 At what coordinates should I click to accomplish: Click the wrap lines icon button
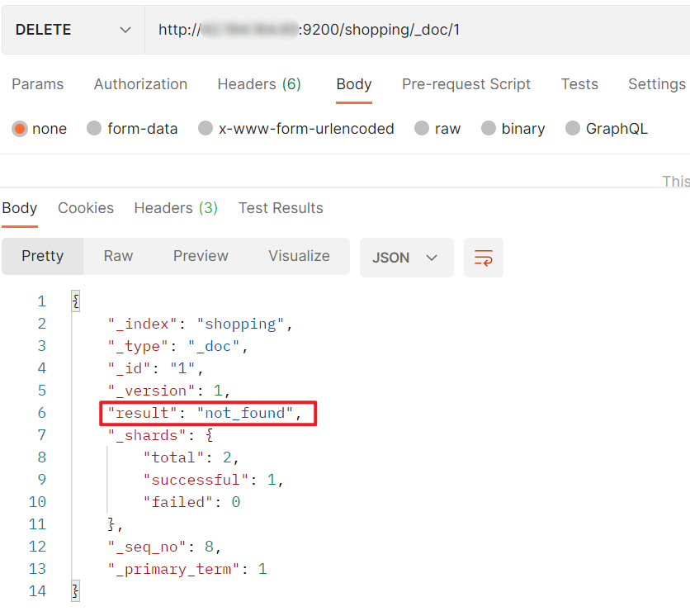pyautogui.click(x=484, y=258)
